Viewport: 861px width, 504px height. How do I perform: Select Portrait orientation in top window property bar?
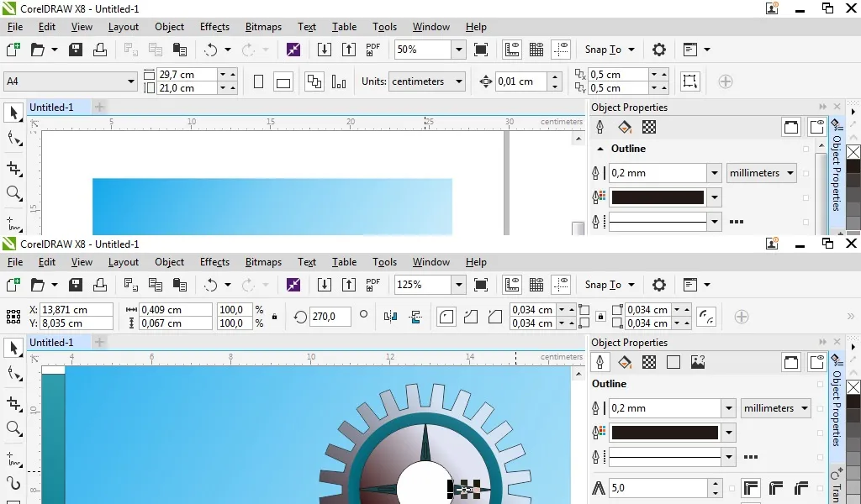pos(259,81)
